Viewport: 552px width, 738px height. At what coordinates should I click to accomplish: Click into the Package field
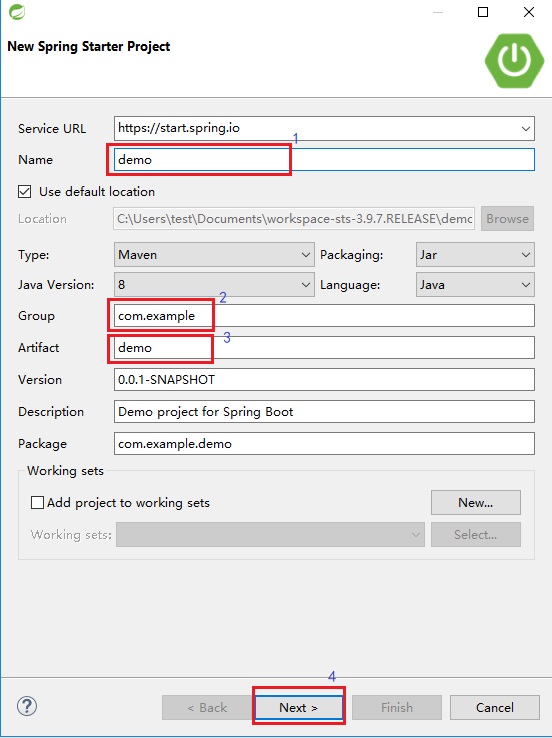[324, 444]
